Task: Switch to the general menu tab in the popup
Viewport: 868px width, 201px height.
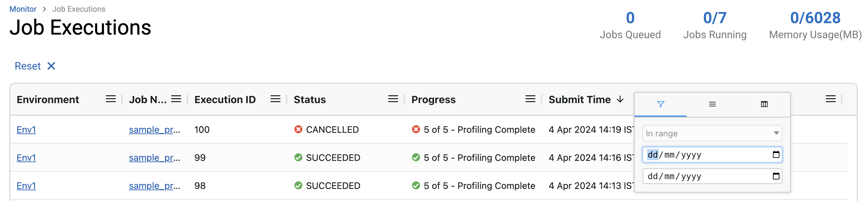Action: [712, 104]
